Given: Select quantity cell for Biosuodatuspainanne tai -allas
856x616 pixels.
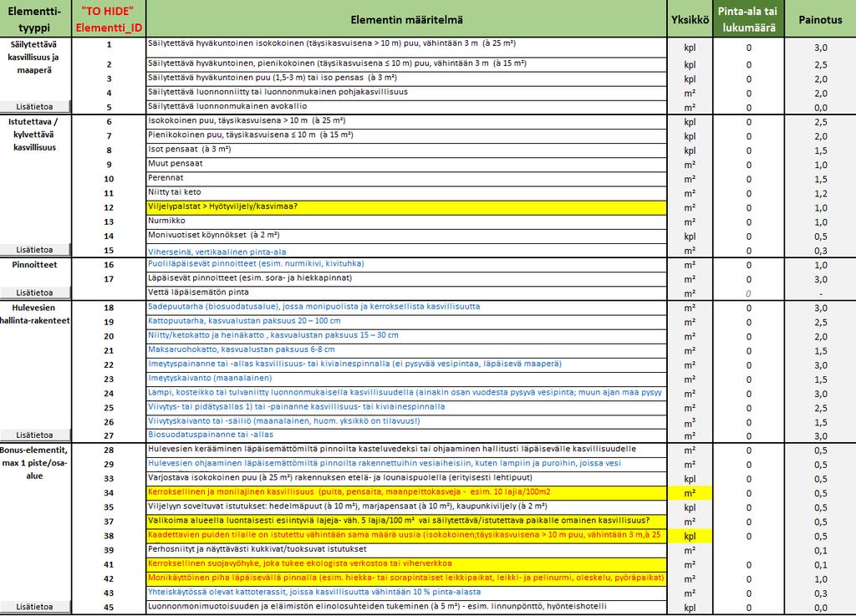Looking at the screenshot, I should pos(748,436).
